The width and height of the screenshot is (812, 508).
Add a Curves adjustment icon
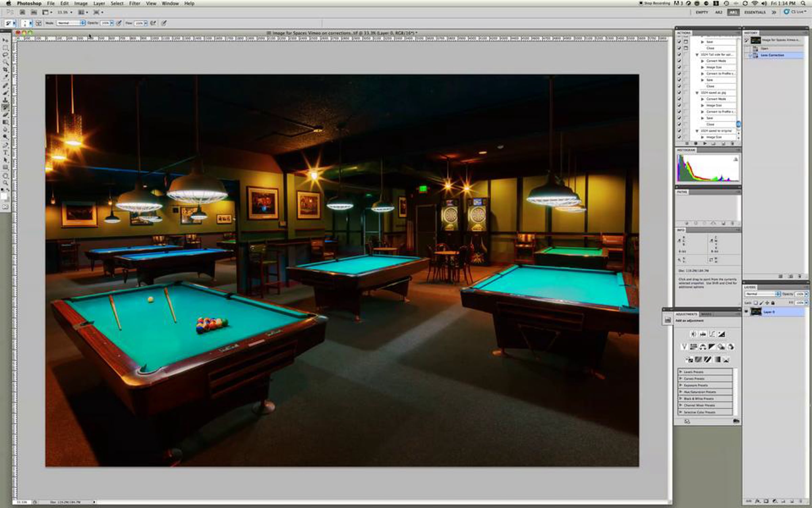pos(712,334)
